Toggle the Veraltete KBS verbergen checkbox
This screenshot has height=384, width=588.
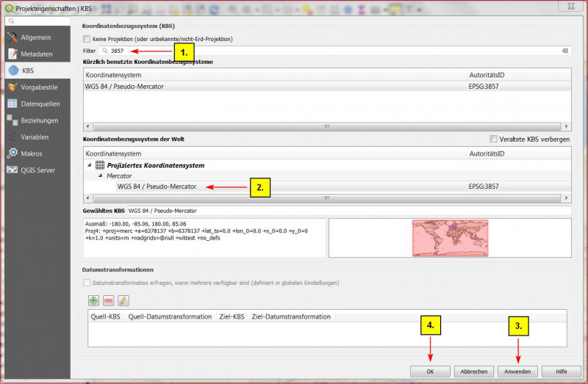(x=493, y=140)
